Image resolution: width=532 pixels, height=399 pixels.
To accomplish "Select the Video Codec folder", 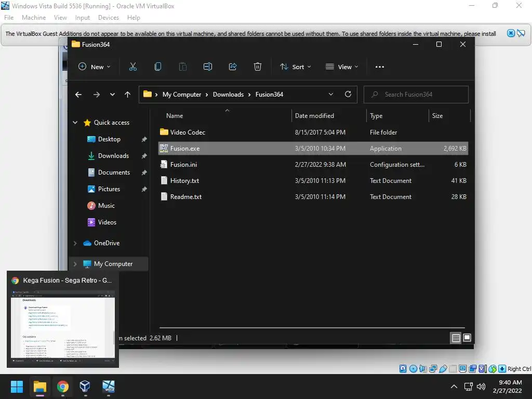I will tap(313, 132).
